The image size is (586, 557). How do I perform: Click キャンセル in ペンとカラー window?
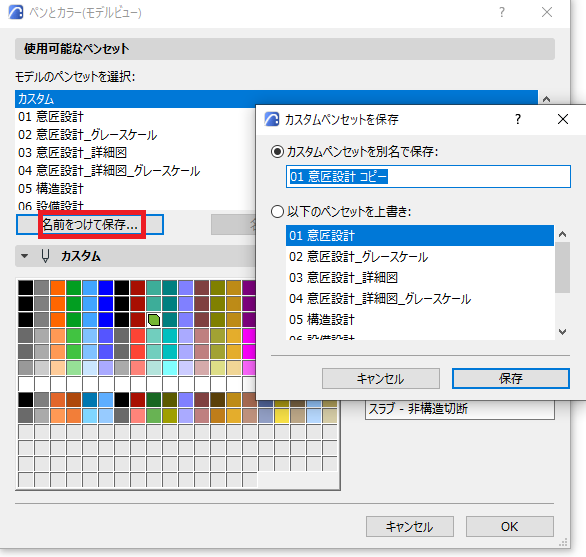coord(410,526)
